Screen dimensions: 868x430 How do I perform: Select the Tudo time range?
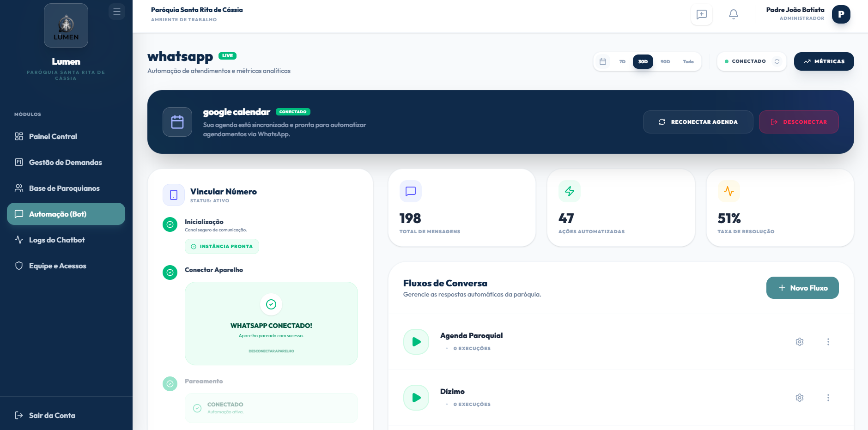688,61
